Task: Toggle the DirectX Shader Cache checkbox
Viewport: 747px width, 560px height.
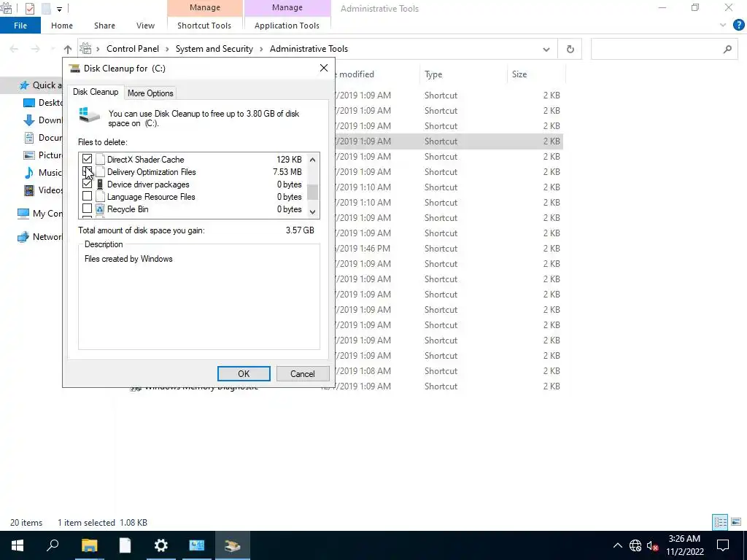Action: 88,159
